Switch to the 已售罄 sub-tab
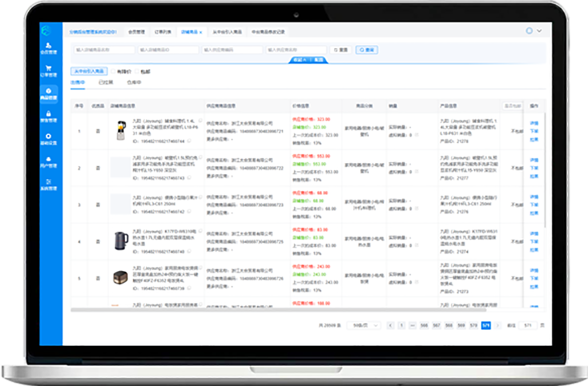Viewport: 588px width, 386px height. pyautogui.click(x=106, y=82)
